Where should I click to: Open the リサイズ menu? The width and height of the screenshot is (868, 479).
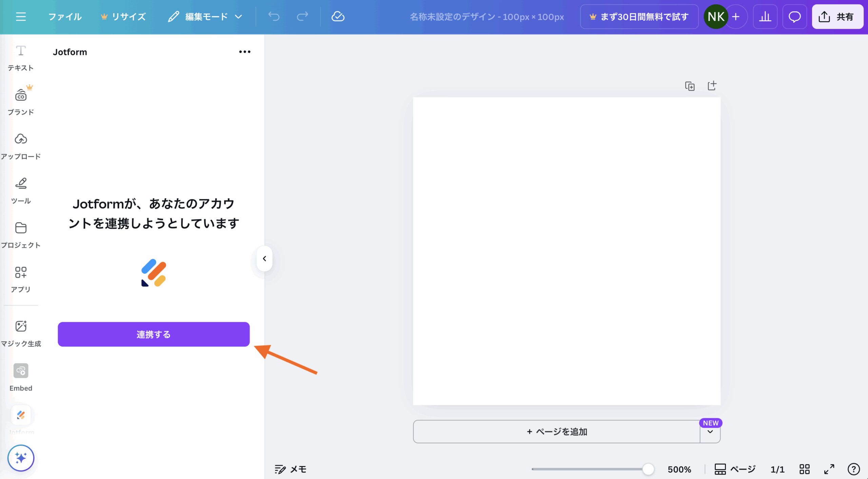(123, 17)
